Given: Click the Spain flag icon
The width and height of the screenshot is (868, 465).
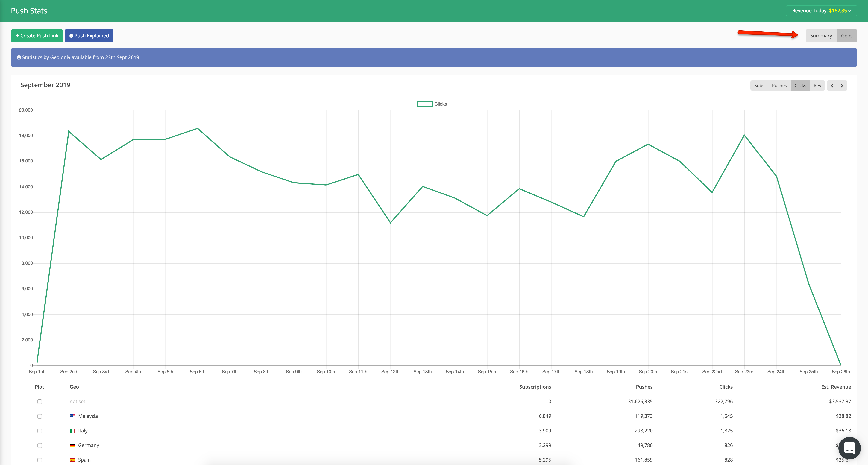Looking at the screenshot, I should tap(72, 460).
